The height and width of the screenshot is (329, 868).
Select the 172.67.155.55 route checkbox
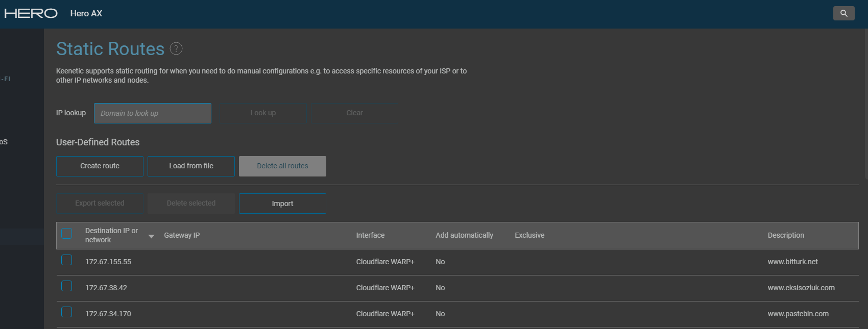(x=67, y=260)
